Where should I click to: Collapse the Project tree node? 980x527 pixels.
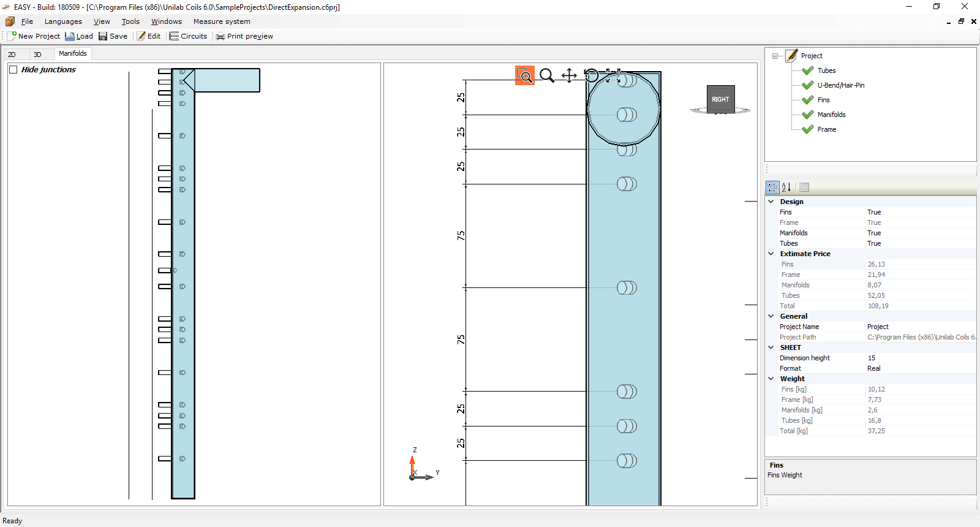click(x=775, y=56)
